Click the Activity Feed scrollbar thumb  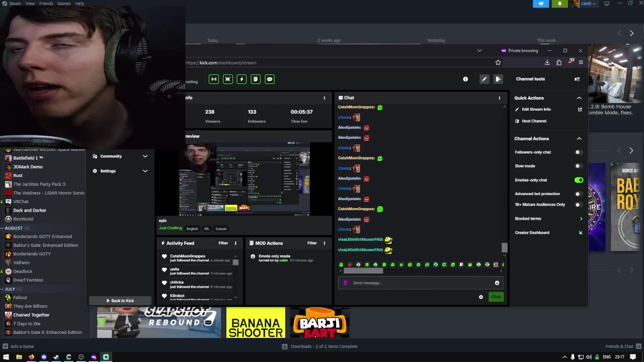pos(235,262)
